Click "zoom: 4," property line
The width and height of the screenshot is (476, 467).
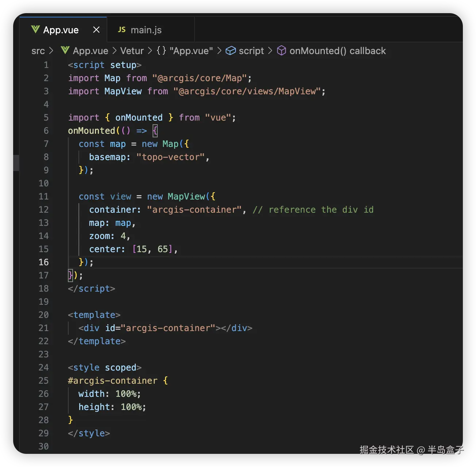[110, 236]
